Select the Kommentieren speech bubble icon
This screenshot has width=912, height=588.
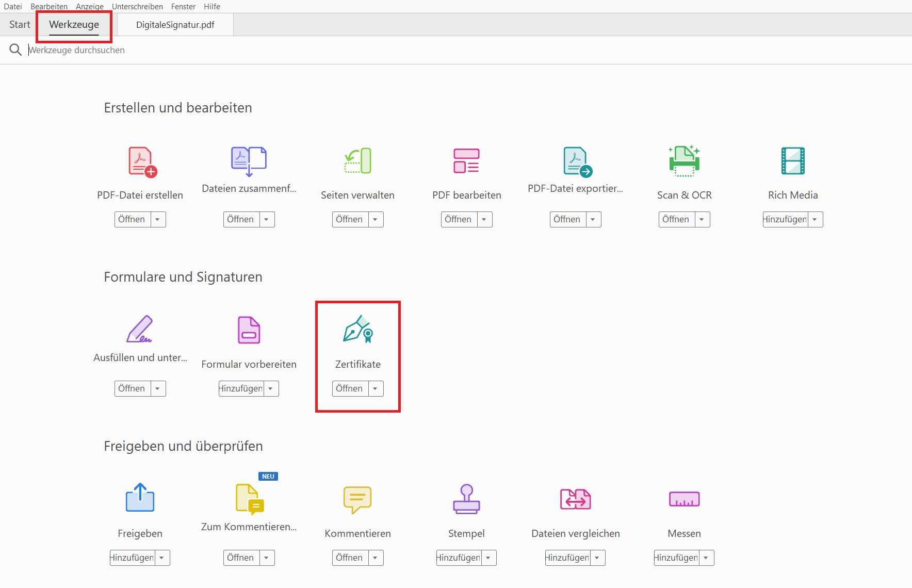click(x=357, y=499)
